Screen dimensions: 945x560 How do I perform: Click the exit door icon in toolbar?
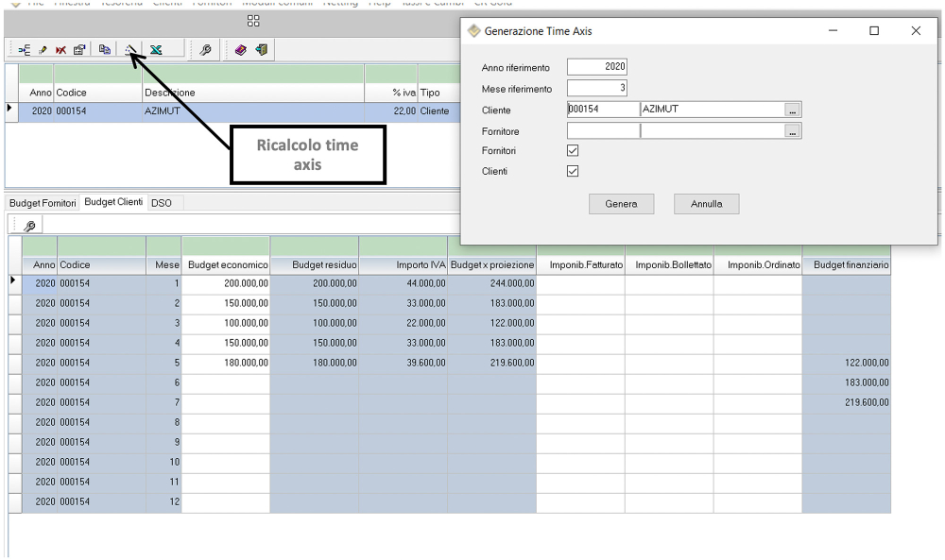click(x=262, y=50)
